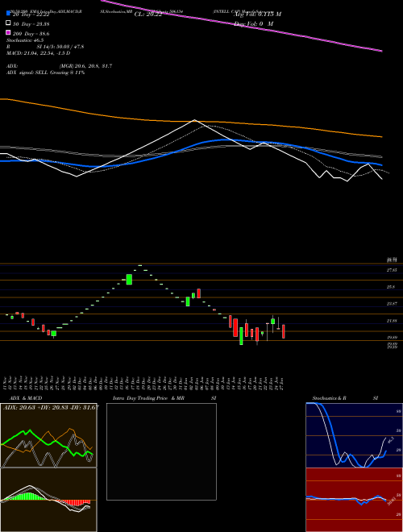Click the orange moving average line
The width and height of the screenshot is (403, 532).
coord(190,121)
